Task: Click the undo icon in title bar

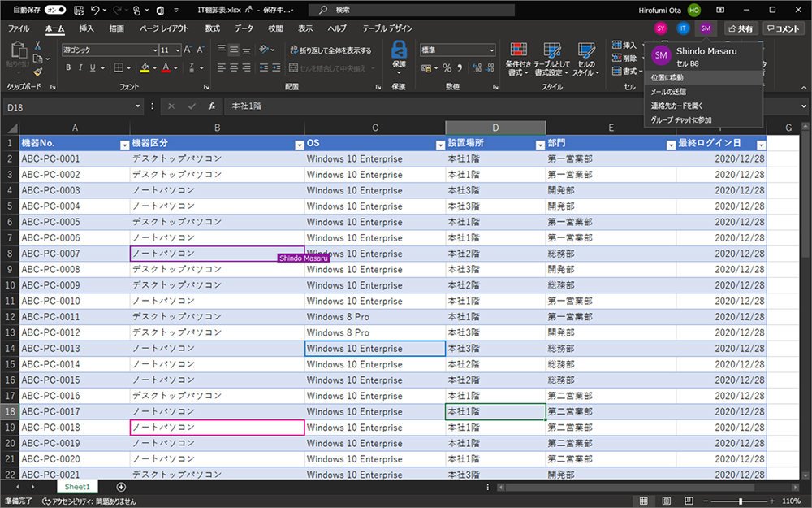Action: point(95,10)
